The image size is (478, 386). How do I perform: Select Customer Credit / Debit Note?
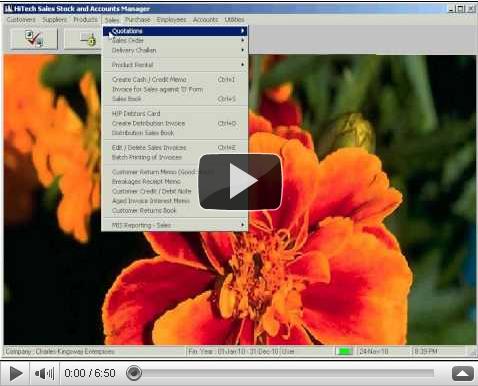(152, 191)
